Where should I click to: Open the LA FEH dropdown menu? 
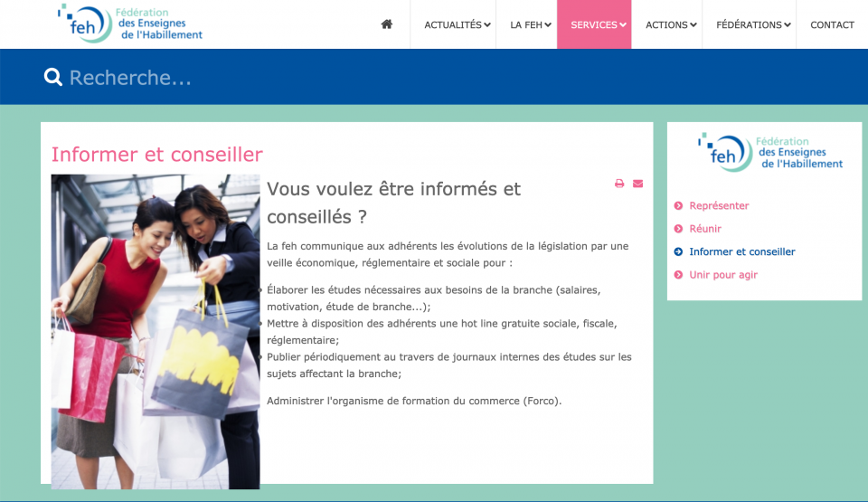click(530, 25)
